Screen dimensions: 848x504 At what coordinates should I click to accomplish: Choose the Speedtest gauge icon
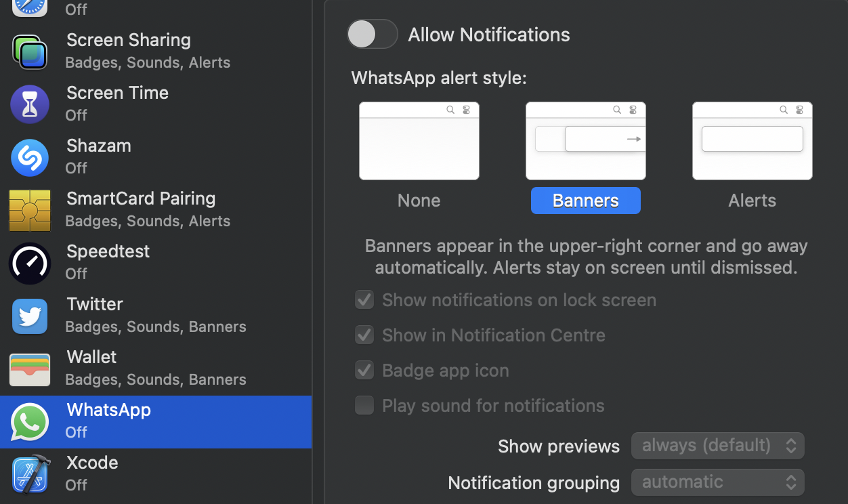coord(30,263)
